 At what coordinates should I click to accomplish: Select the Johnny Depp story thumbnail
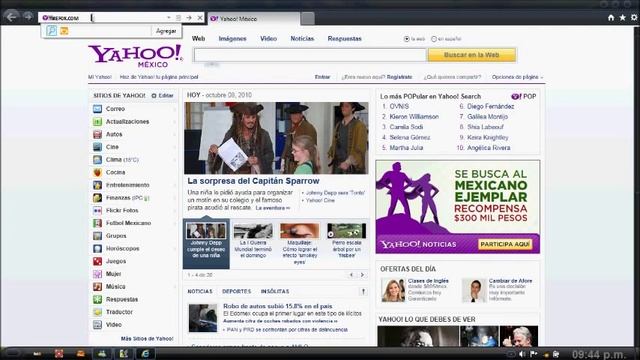tap(206, 231)
